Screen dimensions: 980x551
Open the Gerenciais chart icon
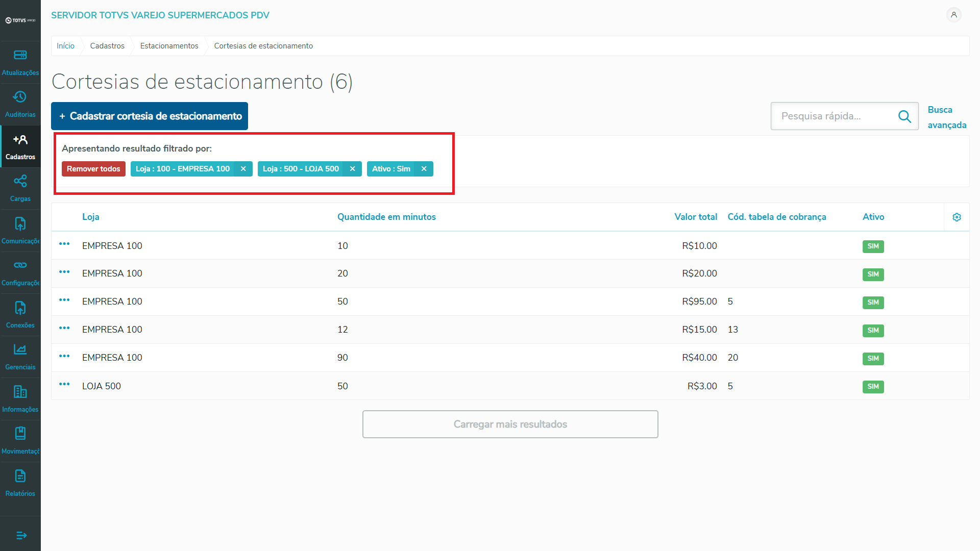(x=20, y=349)
